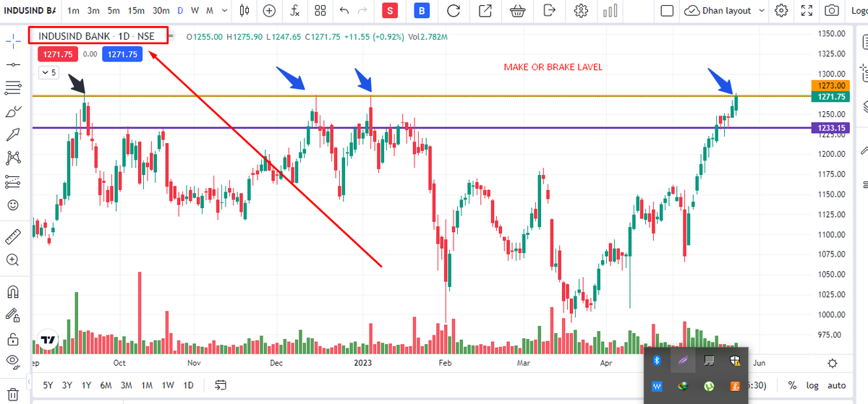
Task: Set date range to 6M
Action: (x=106, y=384)
